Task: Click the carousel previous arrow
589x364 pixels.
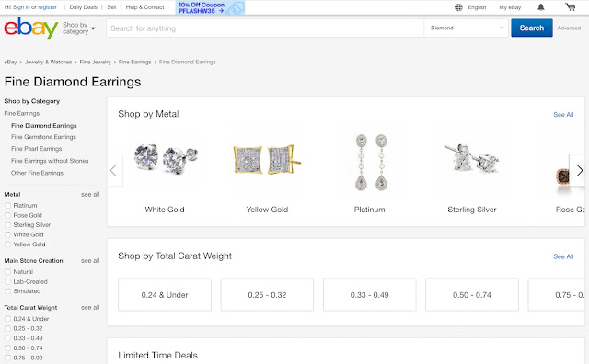Action: 114,170
